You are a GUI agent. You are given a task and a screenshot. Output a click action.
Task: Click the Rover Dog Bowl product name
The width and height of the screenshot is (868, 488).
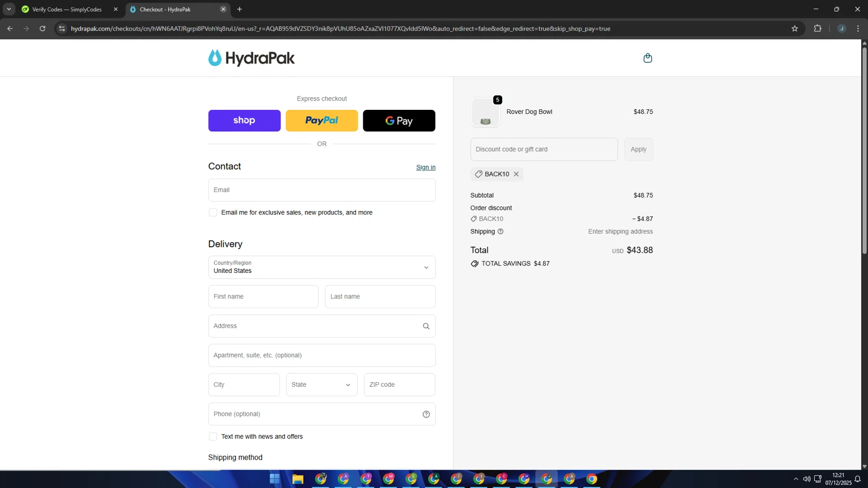tap(529, 112)
